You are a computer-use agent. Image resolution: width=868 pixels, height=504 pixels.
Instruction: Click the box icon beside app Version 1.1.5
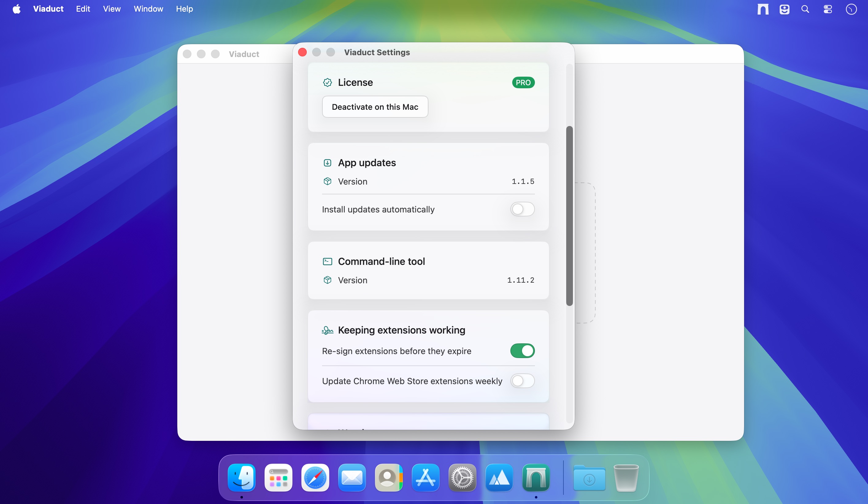327,181
